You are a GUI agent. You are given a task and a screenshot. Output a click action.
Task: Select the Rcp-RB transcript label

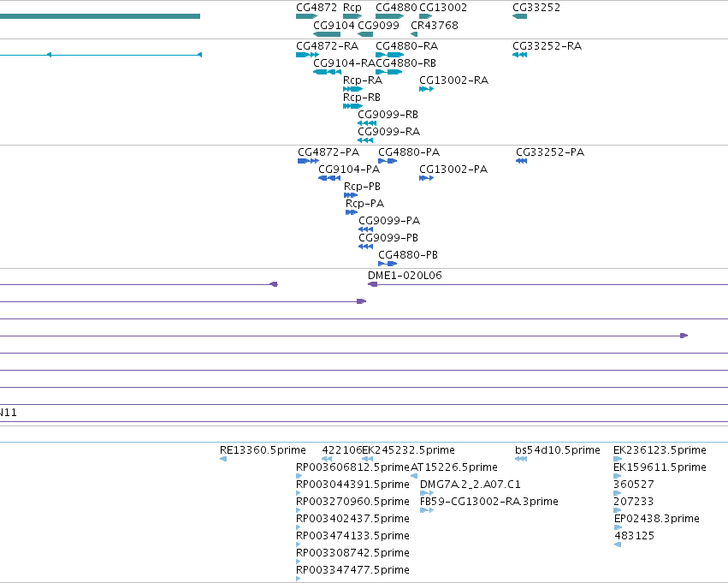pyautogui.click(x=362, y=98)
